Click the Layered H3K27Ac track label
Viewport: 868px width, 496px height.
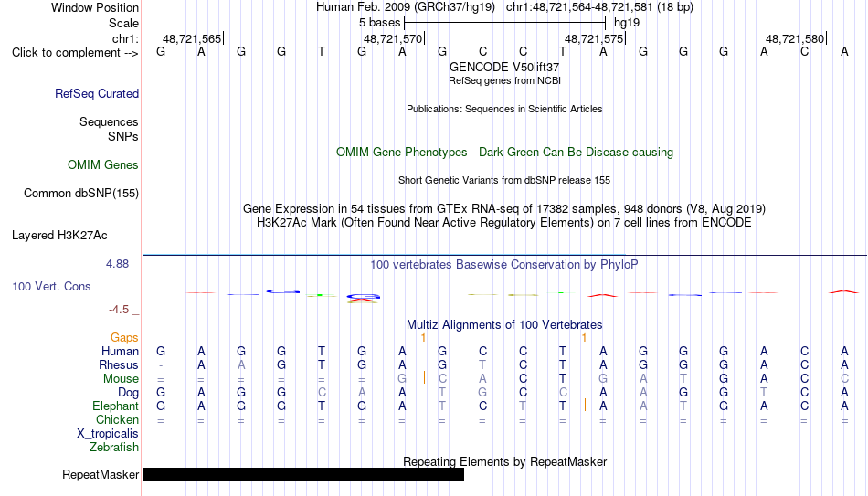click(59, 236)
